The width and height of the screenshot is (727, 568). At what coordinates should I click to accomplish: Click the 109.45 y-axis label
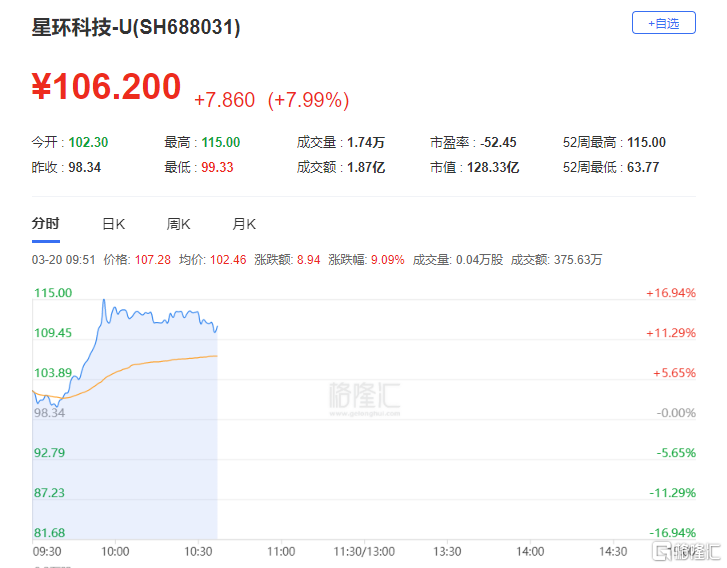[x=53, y=333]
